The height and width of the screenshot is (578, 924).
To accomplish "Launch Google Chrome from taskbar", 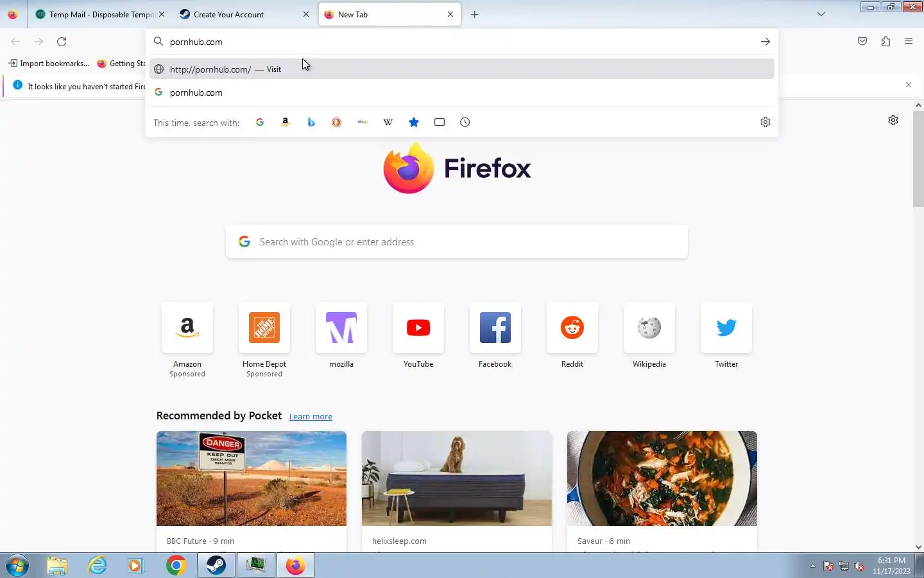I will pyautogui.click(x=176, y=566).
